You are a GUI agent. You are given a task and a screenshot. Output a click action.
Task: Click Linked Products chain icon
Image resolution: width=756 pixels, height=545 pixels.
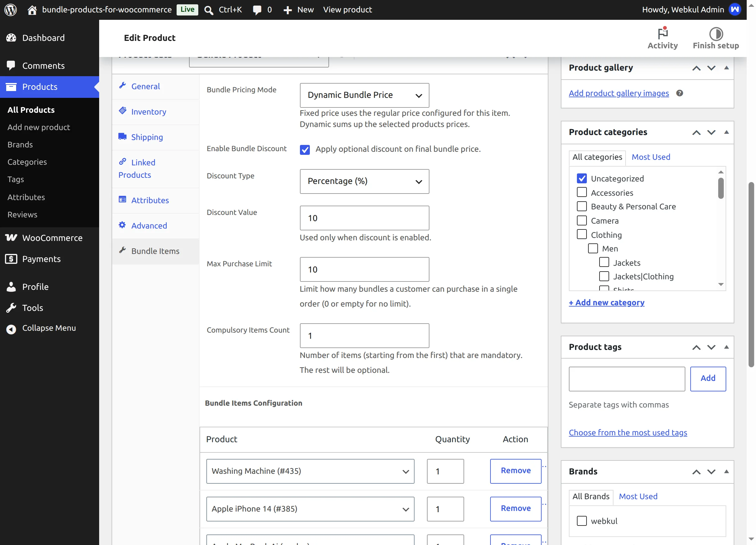click(122, 162)
